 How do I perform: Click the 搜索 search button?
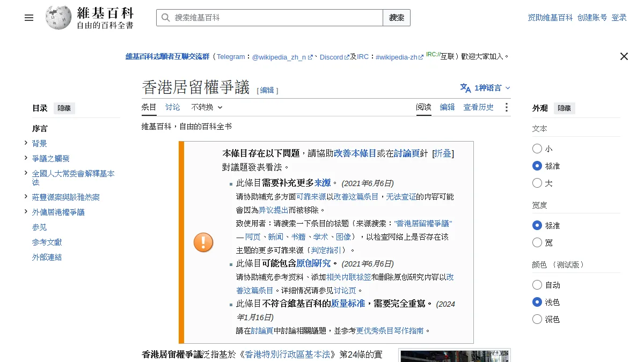click(397, 18)
